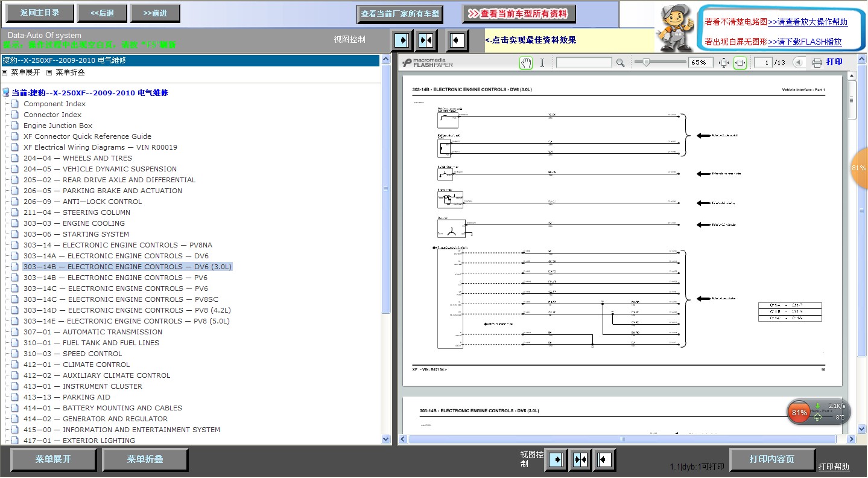Click the blue 捷豹--X-250XF--2009-2010 title bar
The image size is (868, 478).
(190, 60)
